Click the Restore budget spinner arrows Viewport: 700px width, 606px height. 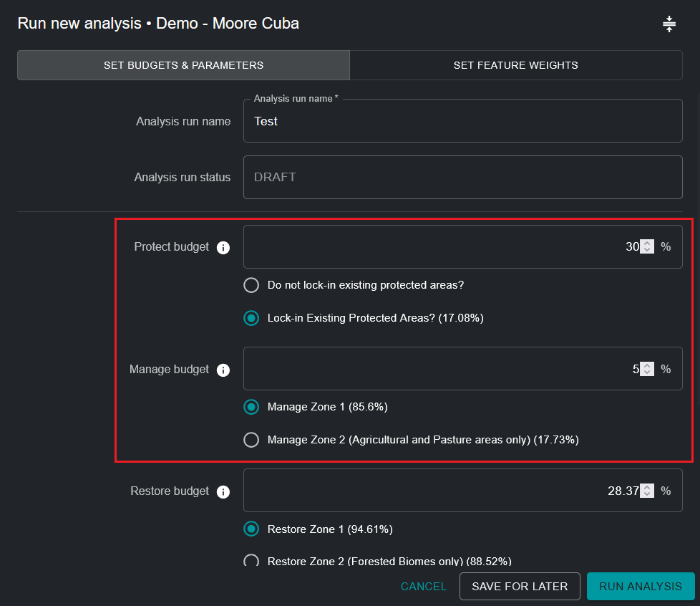647,491
